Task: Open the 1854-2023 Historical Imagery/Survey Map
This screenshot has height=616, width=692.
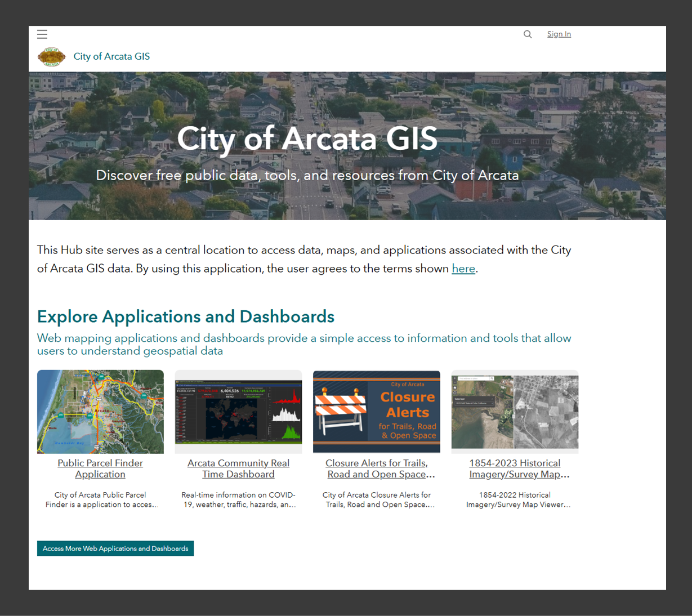Action: click(514, 468)
